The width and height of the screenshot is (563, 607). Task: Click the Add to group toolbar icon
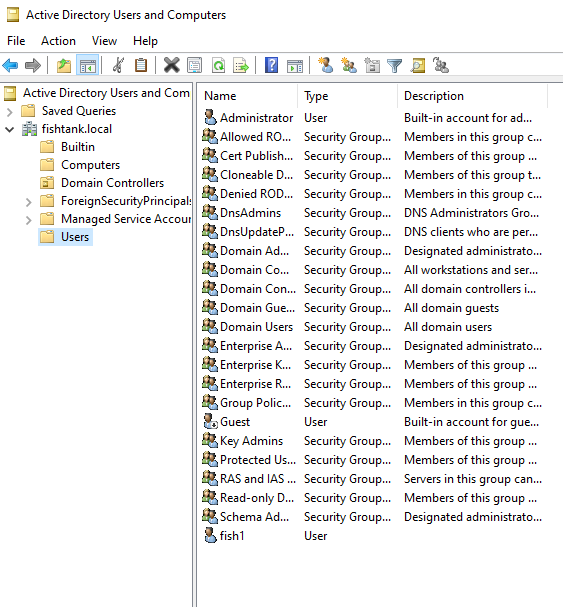(441, 65)
